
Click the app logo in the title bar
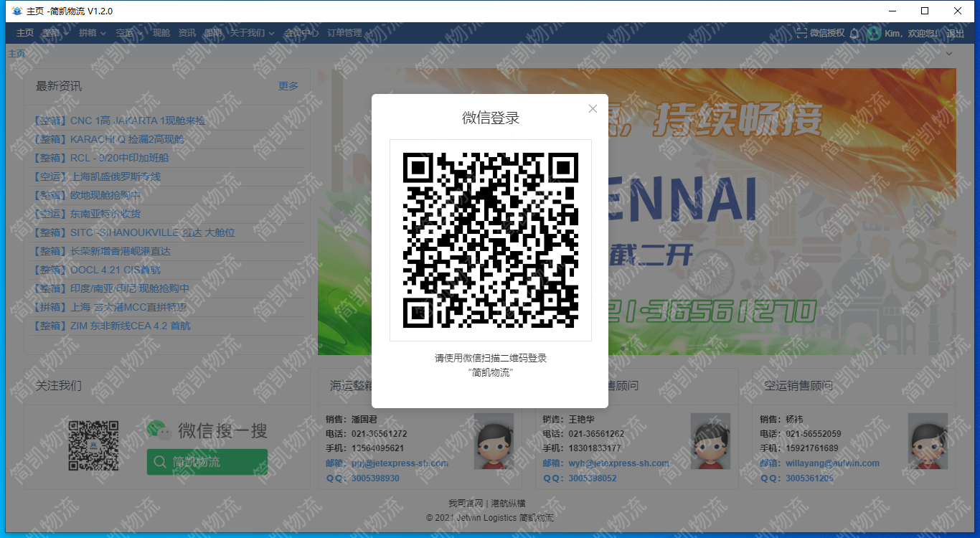point(17,11)
